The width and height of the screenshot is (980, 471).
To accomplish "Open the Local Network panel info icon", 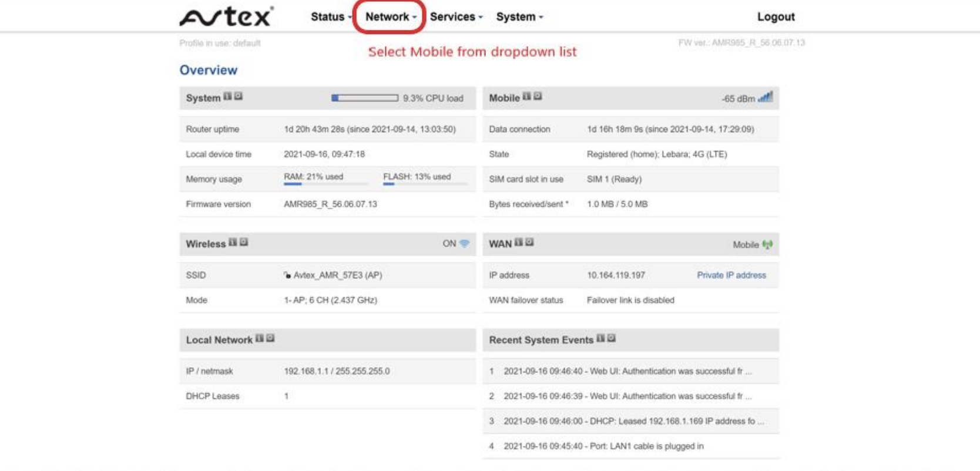I will (x=259, y=338).
